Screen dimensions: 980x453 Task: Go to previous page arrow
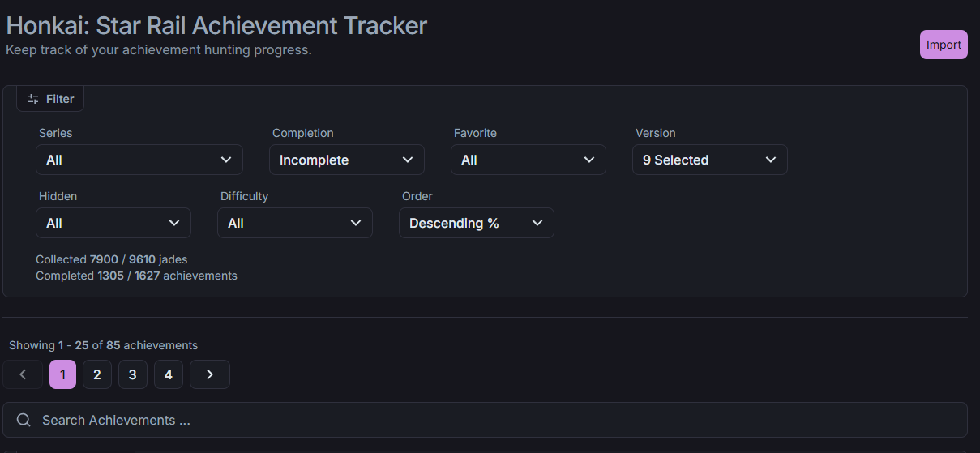point(23,374)
